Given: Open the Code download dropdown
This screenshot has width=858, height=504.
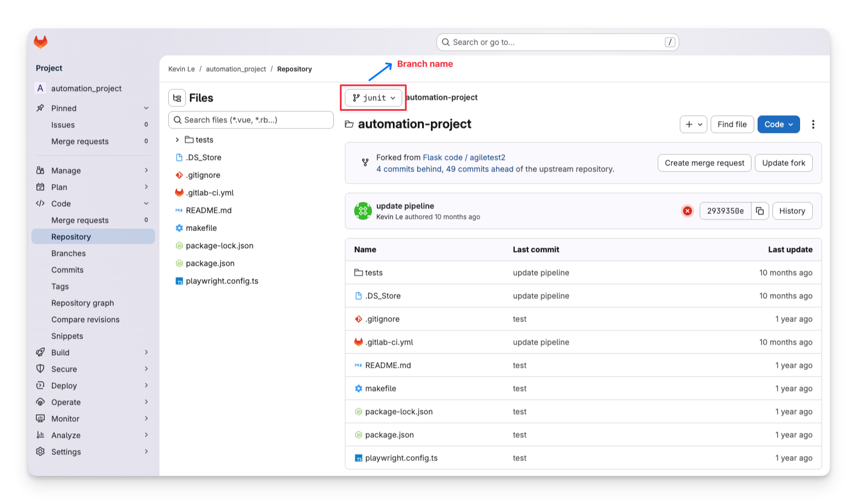Looking at the screenshot, I should point(778,124).
